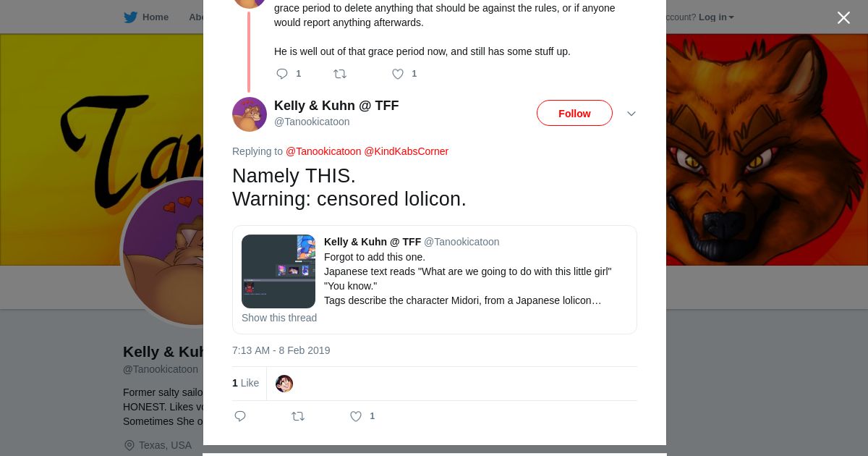This screenshot has height=456, width=868.
Task: Go to the Home tab
Action: click(155, 17)
